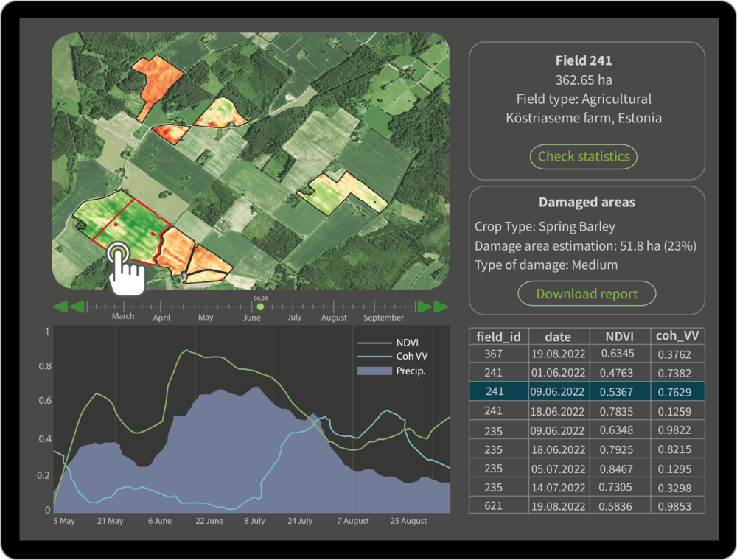The image size is (737, 560).
Task: Click the Precip. legend color swatch
Action: tap(374, 371)
